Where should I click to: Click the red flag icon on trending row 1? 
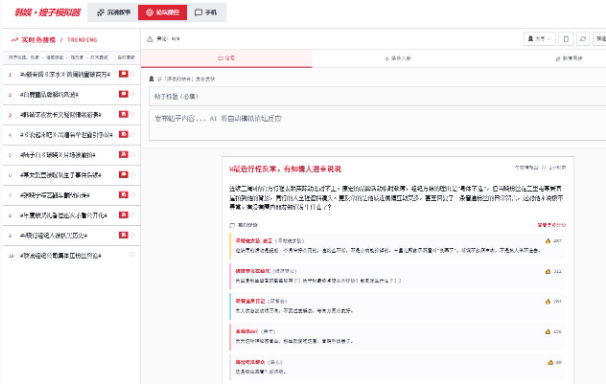click(x=123, y=74)
